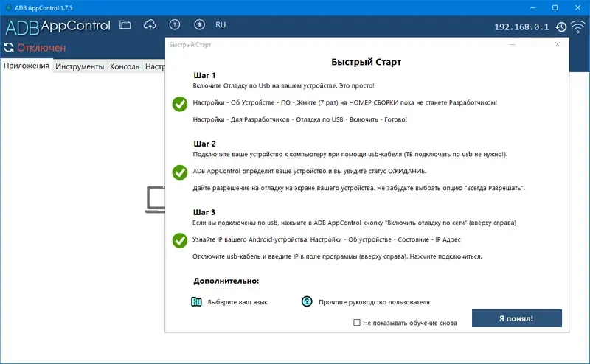Click the question mark user guide icon
590x364 pixels.
point(307,301)
